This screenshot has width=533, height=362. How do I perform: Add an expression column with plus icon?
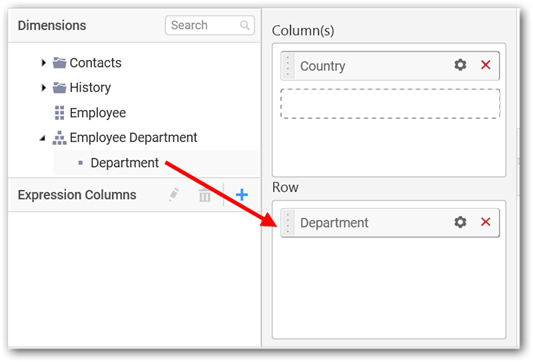point(242,195)
